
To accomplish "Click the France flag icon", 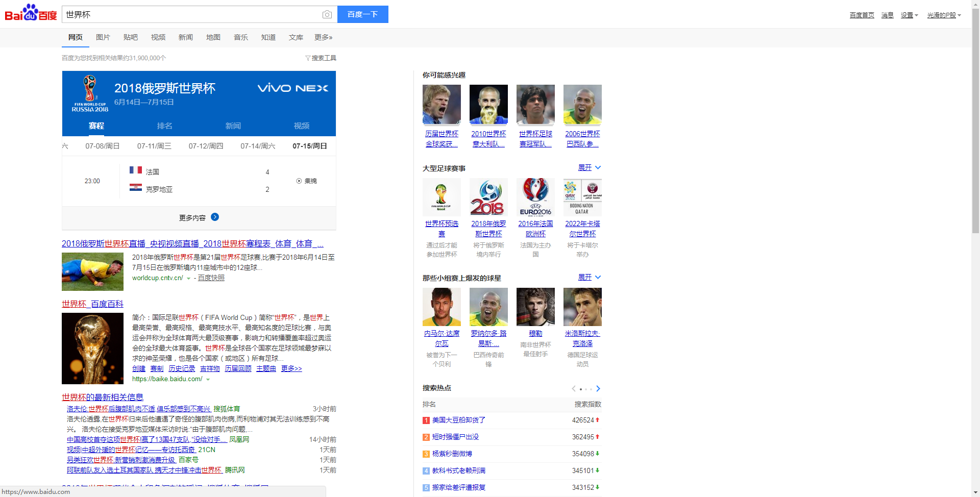I will (x=136, y=170).
